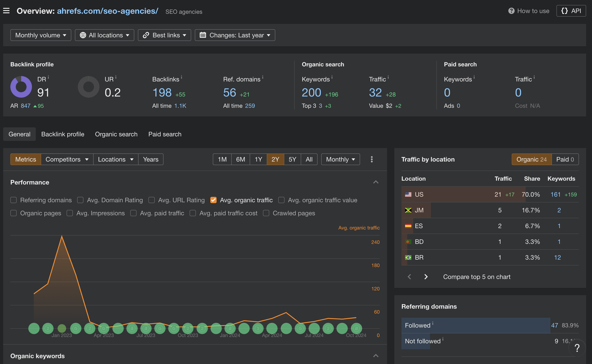Click the info icon beside Paid search Keywords
This screenshot has width=592, height=364.
474,77
